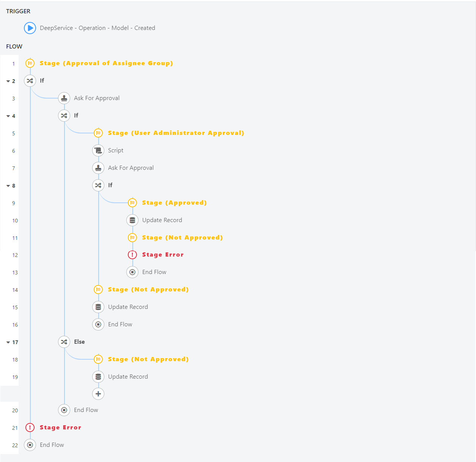The height and width of the screenshot is (462, 476).
Task: Open Ask For Approval on step 3
Action: tap(97, 98)
